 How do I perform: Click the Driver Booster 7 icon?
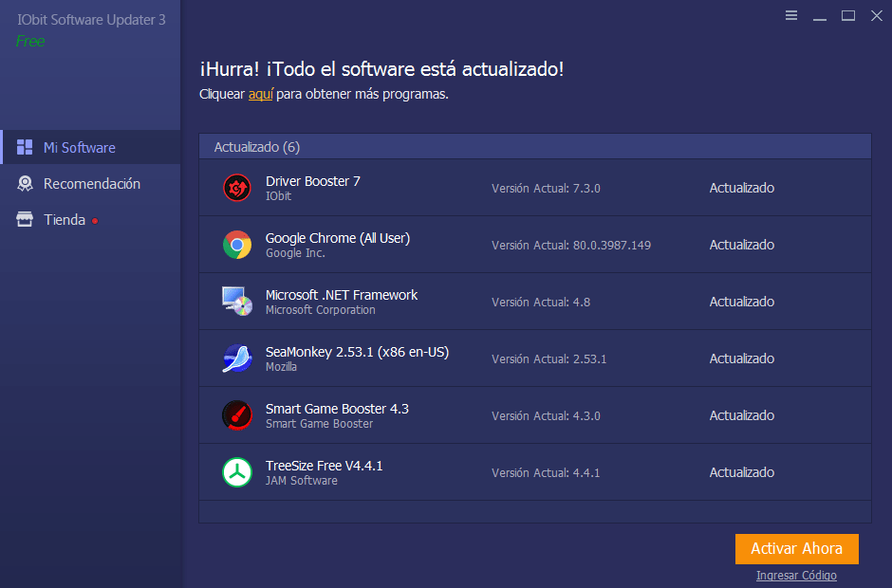point(236,188)
